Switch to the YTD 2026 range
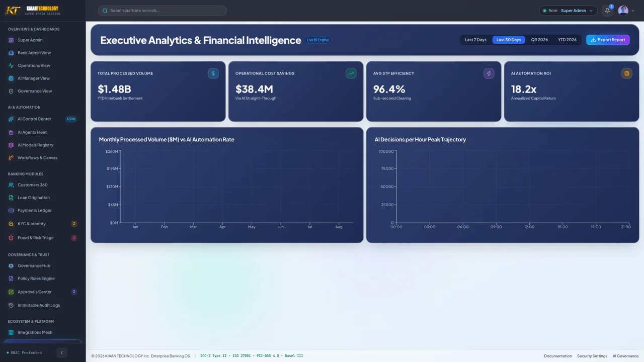 [x=567, y=40]
